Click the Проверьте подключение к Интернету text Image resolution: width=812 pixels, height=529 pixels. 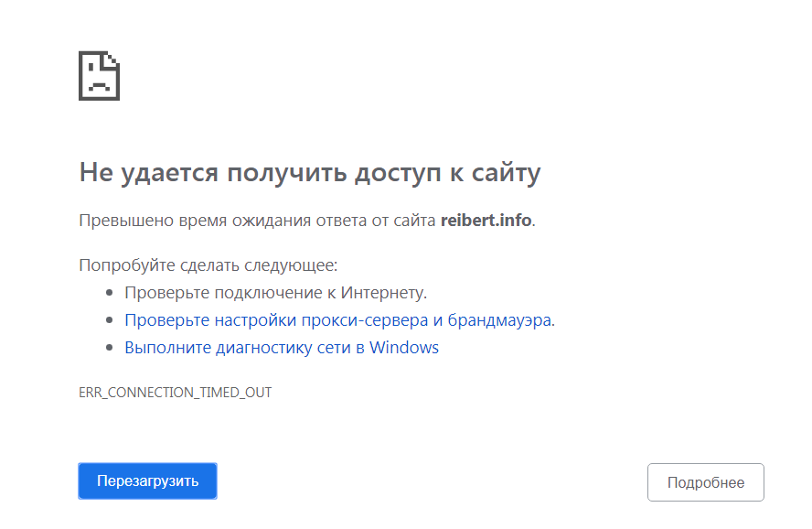click(x=275, y=293)
